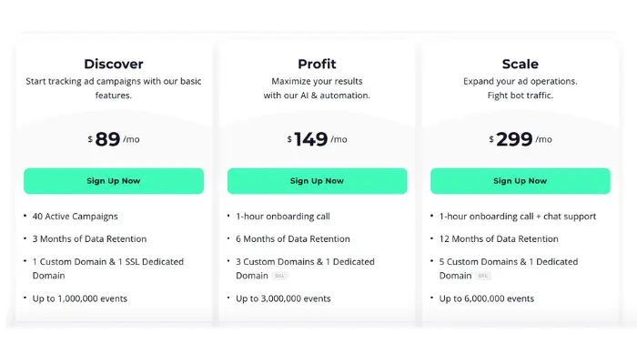637x364 pixels.
Task: Click the SSL badge in Scale plan
Action: [x=482, y=276]
